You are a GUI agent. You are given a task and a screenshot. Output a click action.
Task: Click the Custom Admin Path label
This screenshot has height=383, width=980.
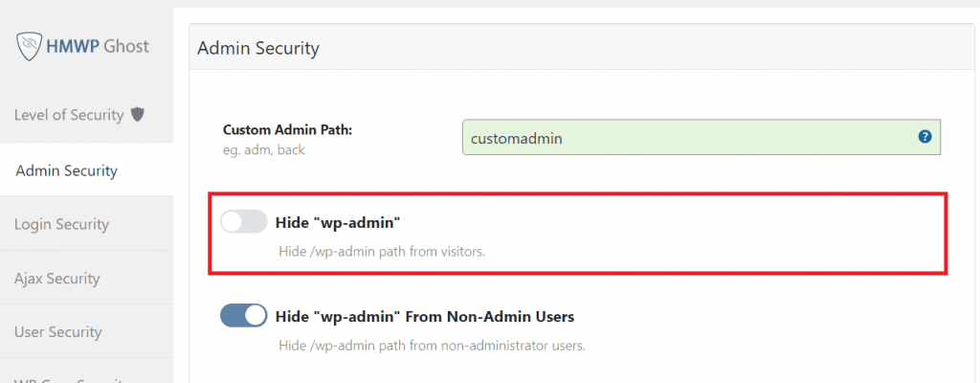[x=288, y=129]
